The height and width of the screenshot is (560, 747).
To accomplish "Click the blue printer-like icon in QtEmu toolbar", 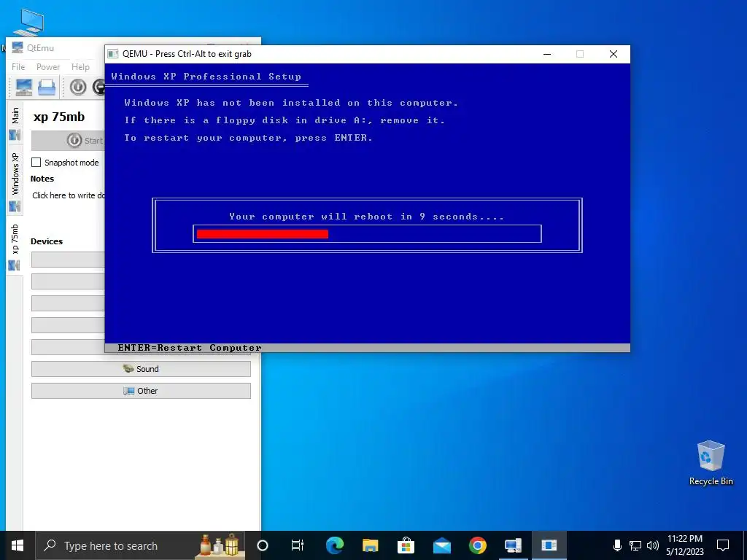I will point(47,87).
